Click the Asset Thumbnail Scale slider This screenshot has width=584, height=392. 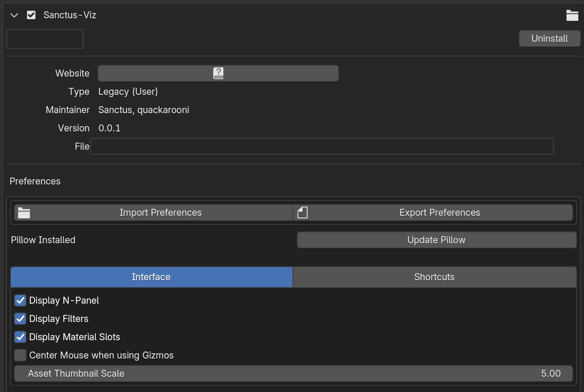pyautogui.click(x=293, y=374)
